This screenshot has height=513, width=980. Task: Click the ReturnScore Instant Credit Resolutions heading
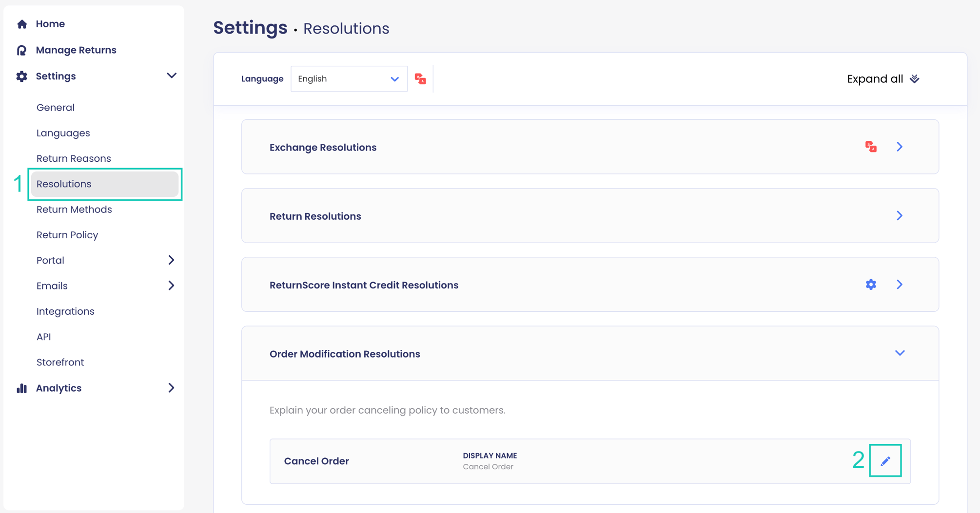tap(364, 285)
